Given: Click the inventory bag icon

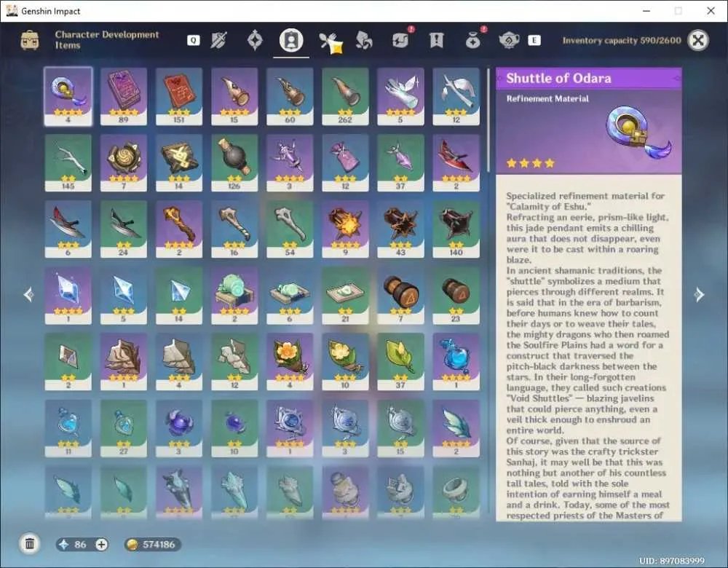Looking at the screenshot, I should pos(30,40).
